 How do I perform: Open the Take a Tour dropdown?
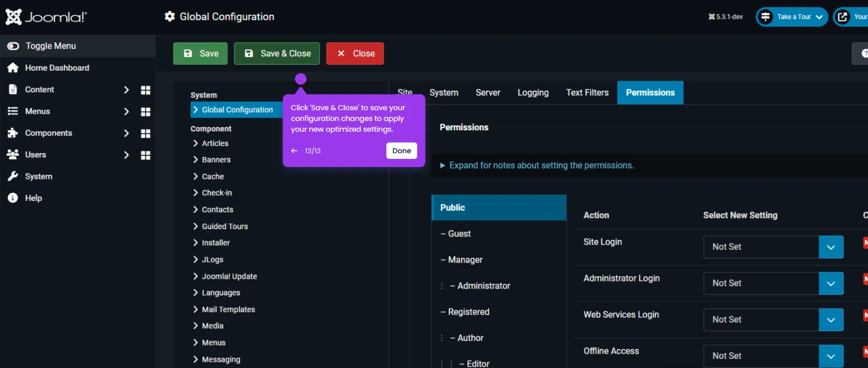[792, 17]
